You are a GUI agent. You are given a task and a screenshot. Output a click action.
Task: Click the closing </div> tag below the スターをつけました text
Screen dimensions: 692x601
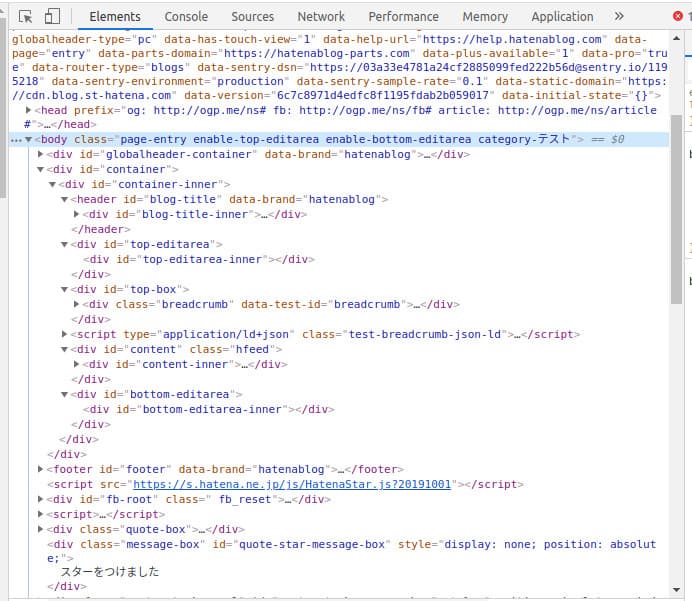coord(67,586)
